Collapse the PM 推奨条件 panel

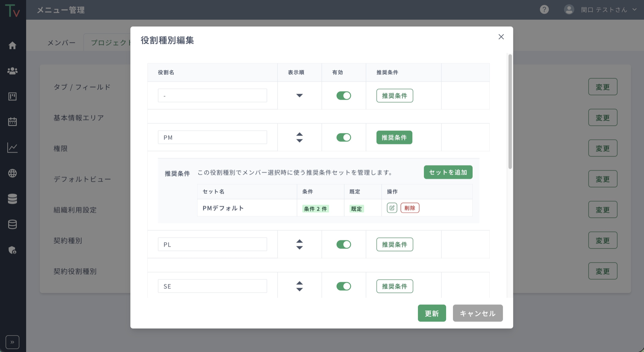tap(394, 138)
